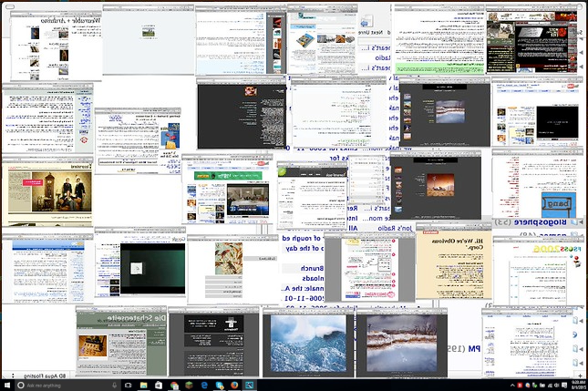The height and width of the screenshot is (391, 588).
Task: Focus the Ask me anything search box
Action: (x=67, y=385)
